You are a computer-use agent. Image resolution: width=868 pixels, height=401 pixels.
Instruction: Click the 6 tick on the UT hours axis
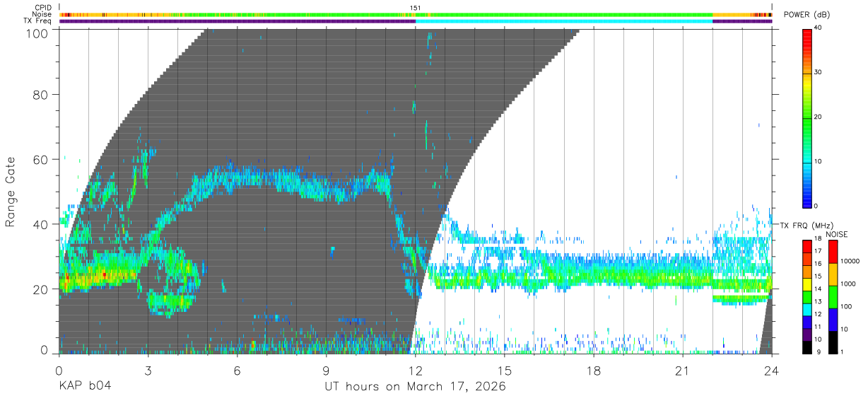coord(237,371)
